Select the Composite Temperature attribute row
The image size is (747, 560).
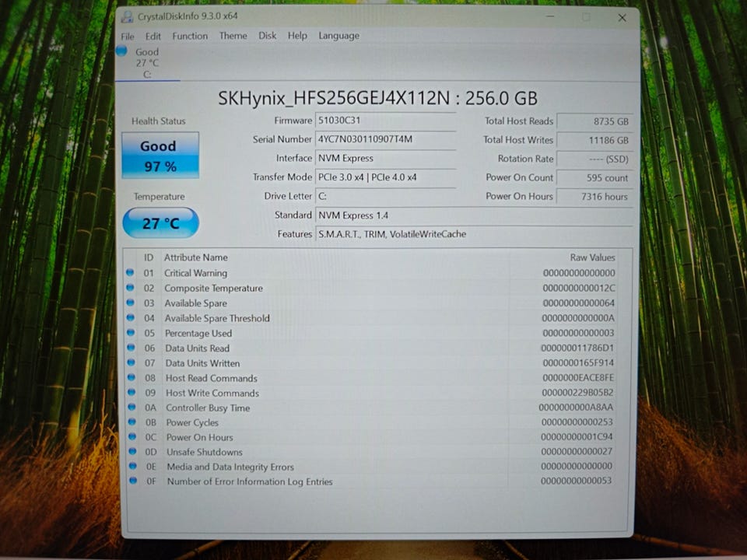pyautogui.click(x=372, y=288)
